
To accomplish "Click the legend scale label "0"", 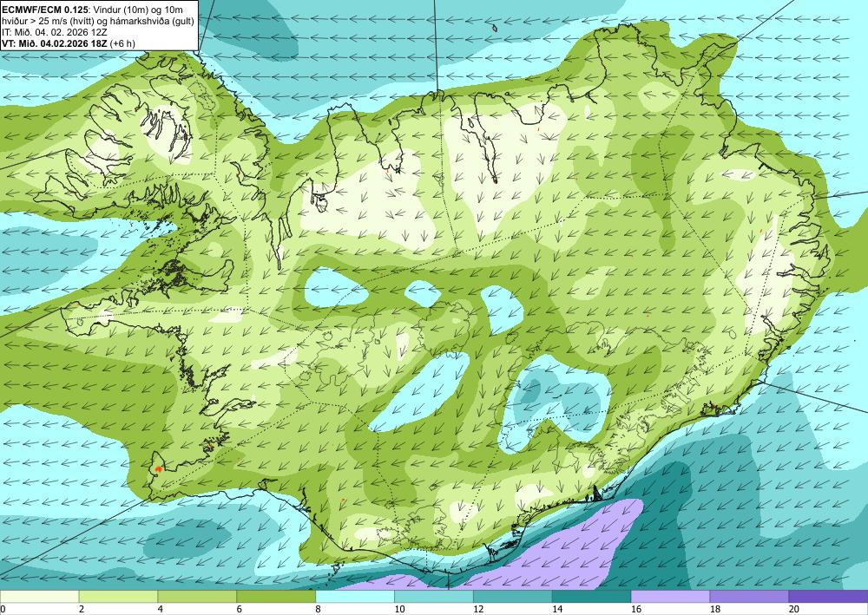I will click(3, 609).
